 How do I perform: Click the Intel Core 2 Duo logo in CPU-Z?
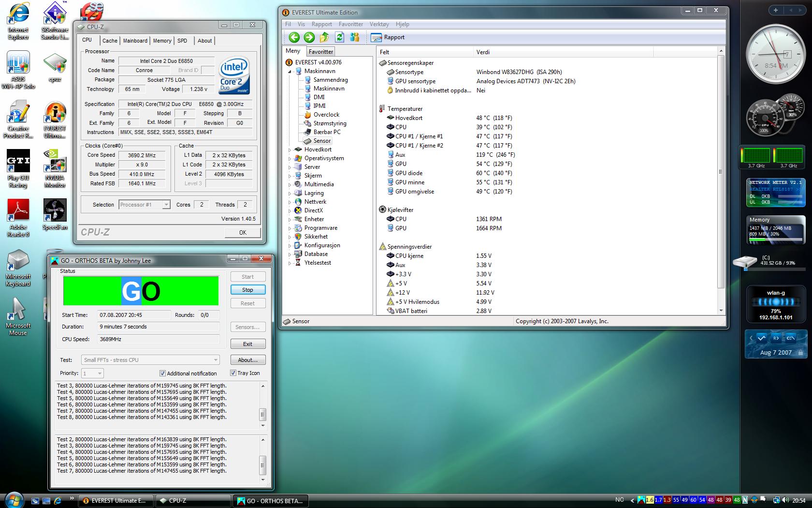click(x=234, y=75)
